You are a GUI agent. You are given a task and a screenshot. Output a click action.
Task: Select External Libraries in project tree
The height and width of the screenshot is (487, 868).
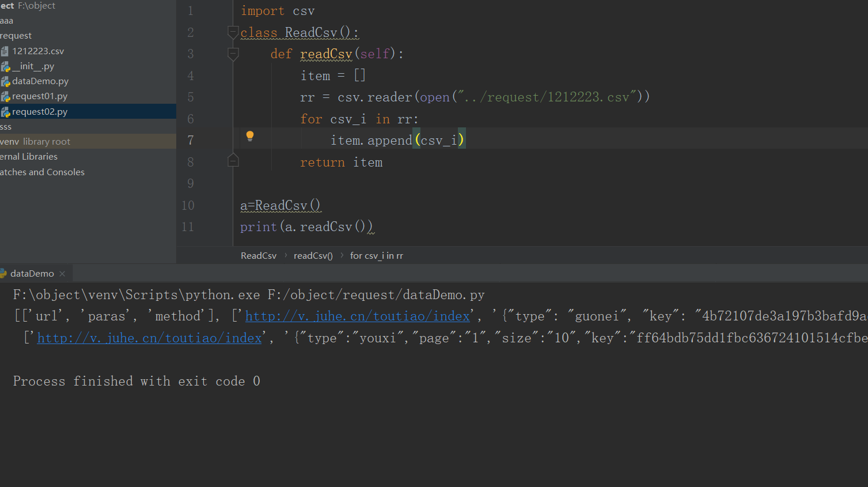(x=29, y=157)
